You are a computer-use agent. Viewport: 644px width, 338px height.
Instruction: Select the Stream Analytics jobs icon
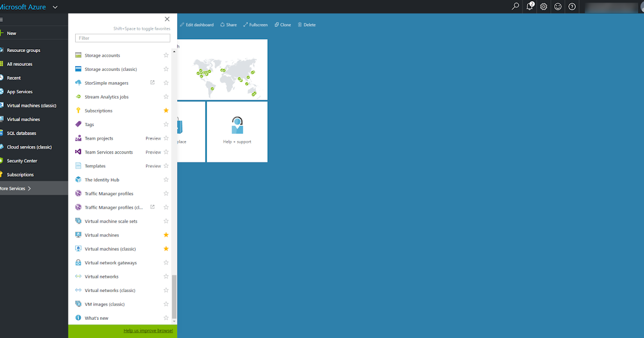[x=77, y=97]
